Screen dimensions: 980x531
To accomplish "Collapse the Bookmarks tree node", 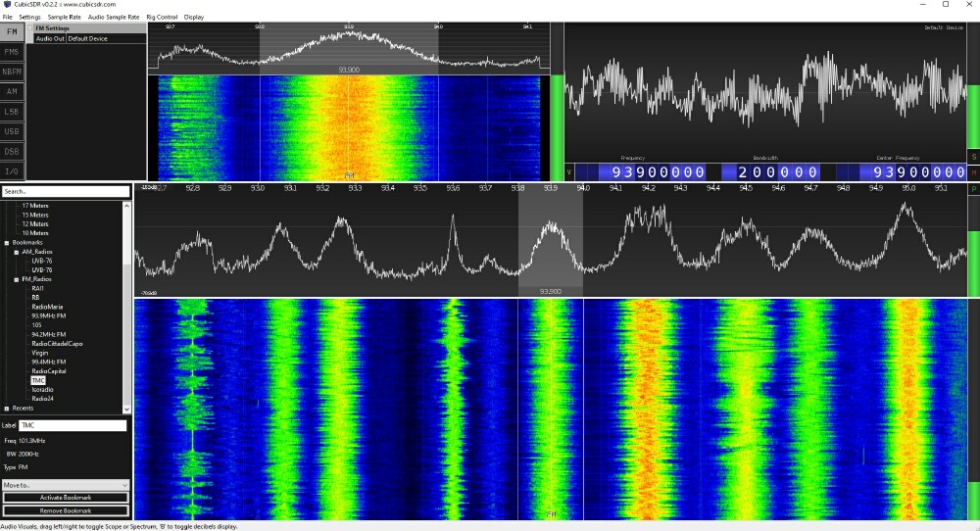I will coord(7,242).
